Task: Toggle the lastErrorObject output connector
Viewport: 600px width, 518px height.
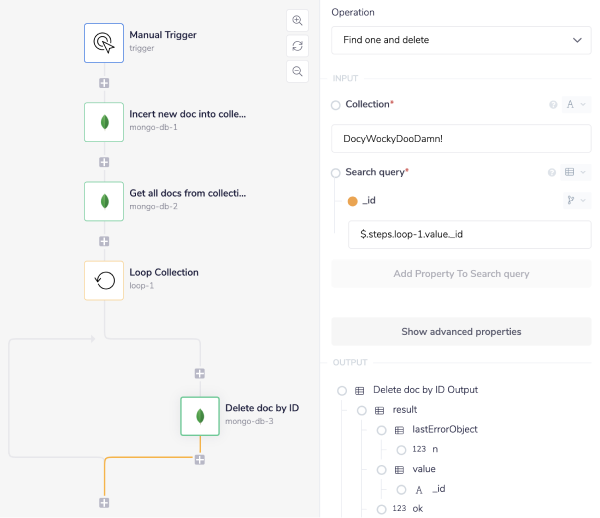Action: tap(381, 429)
